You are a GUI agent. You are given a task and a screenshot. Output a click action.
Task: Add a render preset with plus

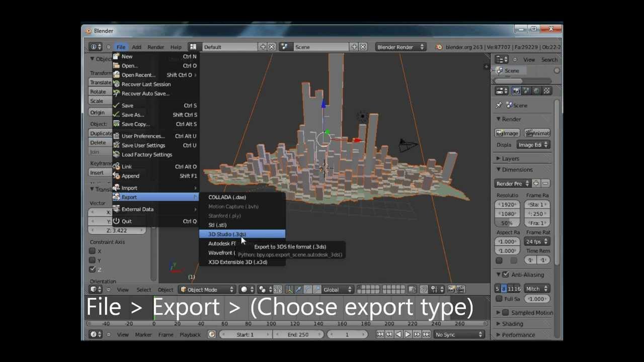point(536,184)
